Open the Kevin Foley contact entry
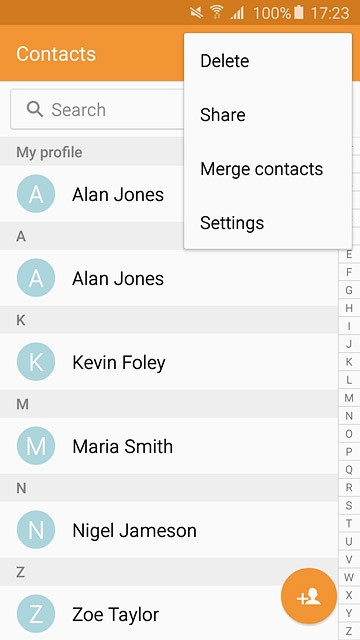Screen dimensions: 360x640 (169, 362)
